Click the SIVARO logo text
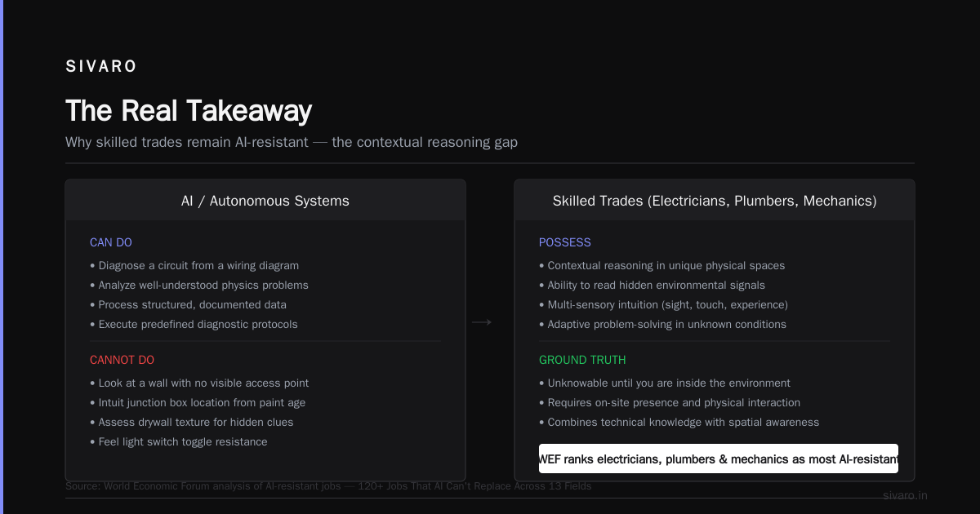 pyautogui.click(x=101, y=67)
